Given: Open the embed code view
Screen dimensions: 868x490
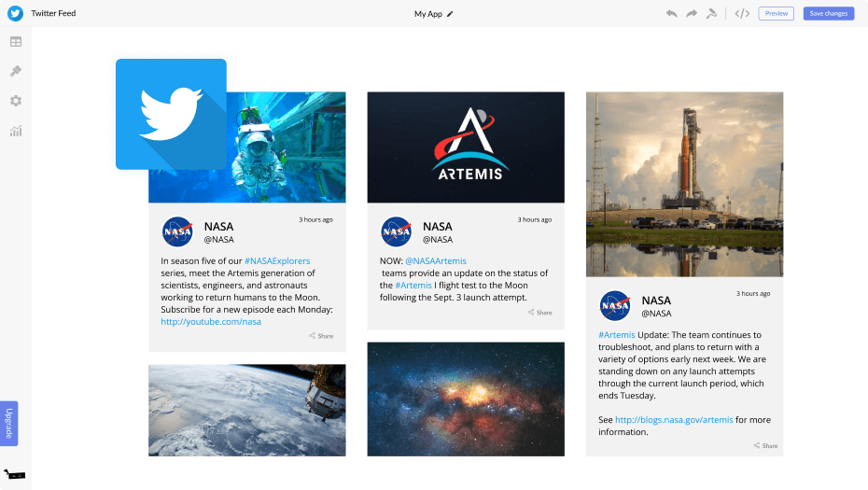Looking at the screenshot, I should (x=742, y=13).
